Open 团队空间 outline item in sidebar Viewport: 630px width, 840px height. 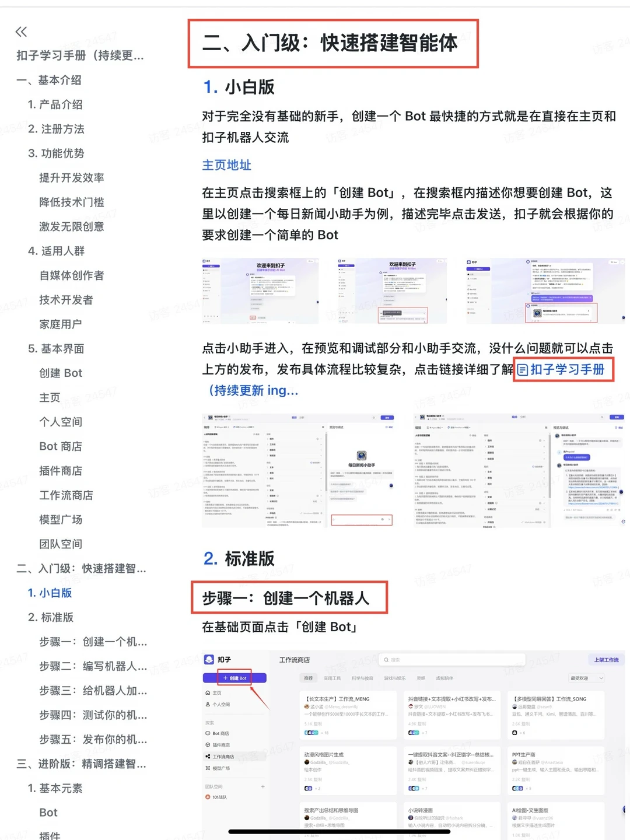pyautogui.click(x=61, y=544)
